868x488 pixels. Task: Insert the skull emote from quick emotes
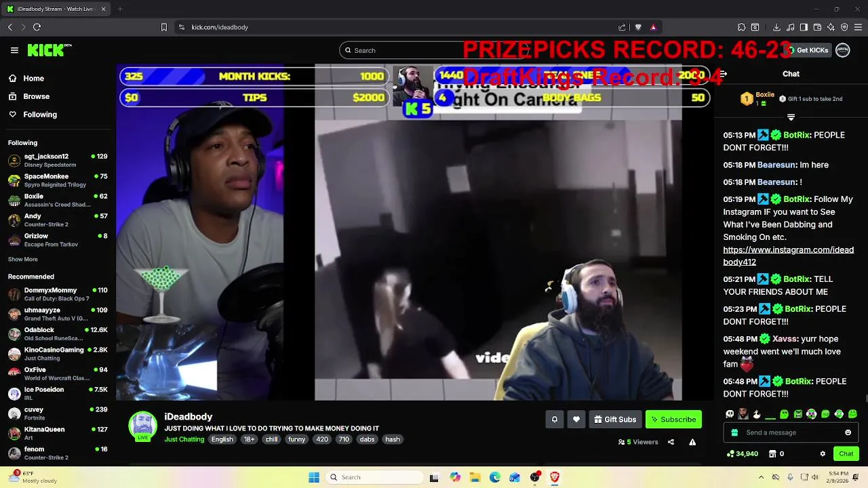(x=730, y=414)
